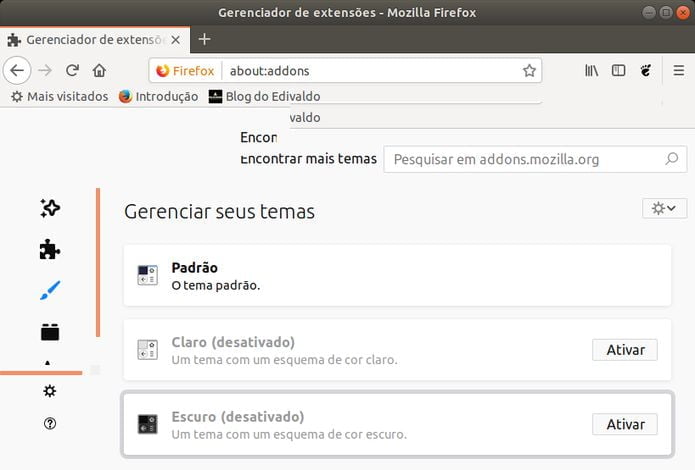Viewport: 695px width, 470px height.
Task: Open the Firefox hamburger menu
Action: point(679,70)
